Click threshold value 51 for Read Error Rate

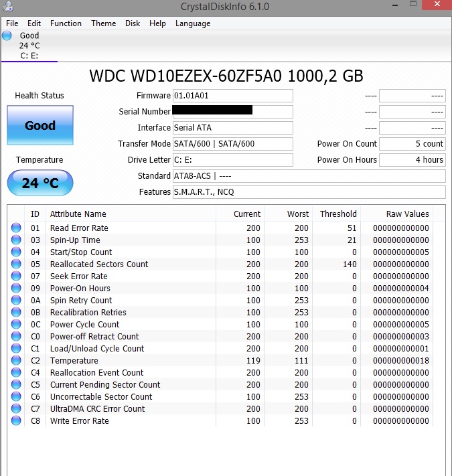[352, 228]
